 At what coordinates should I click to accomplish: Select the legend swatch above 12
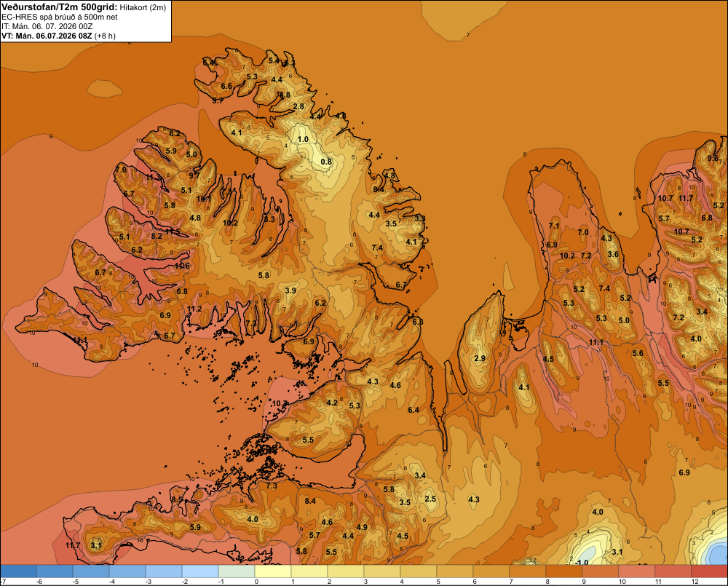(709, 571)
